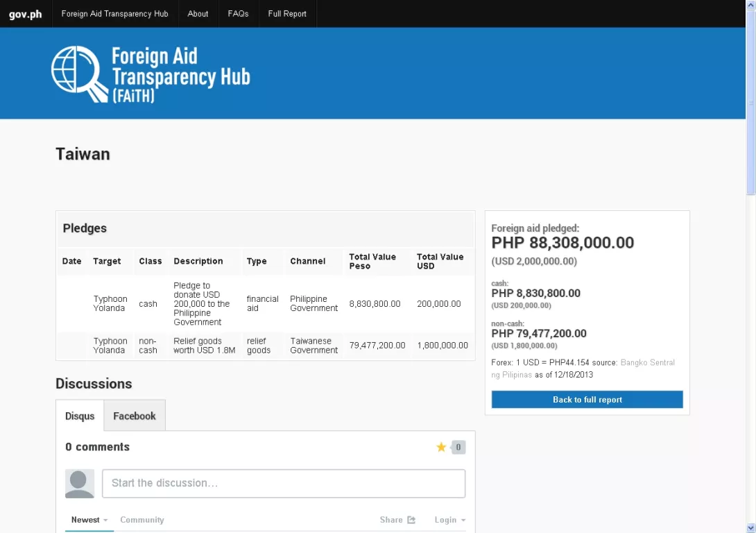The height and width of the screenshot is (533, 756).
Task: Open the FAQs page from navbar
Action: click(238, 14)
